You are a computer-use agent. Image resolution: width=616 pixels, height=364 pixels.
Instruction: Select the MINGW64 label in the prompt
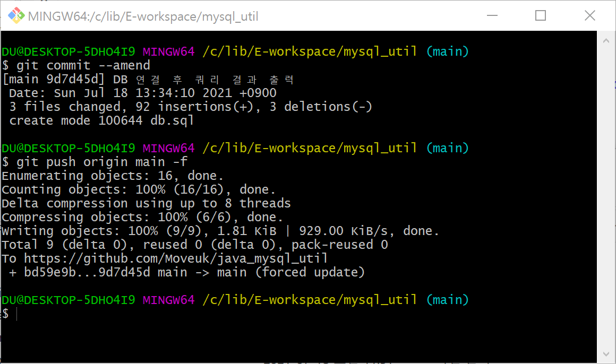click(x=168, y=299)
